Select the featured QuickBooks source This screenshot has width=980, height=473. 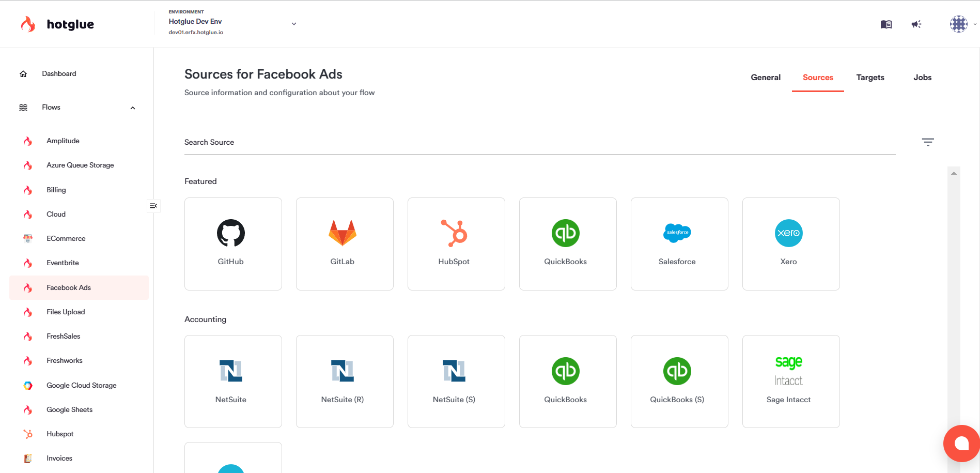(x=568, y=244)
